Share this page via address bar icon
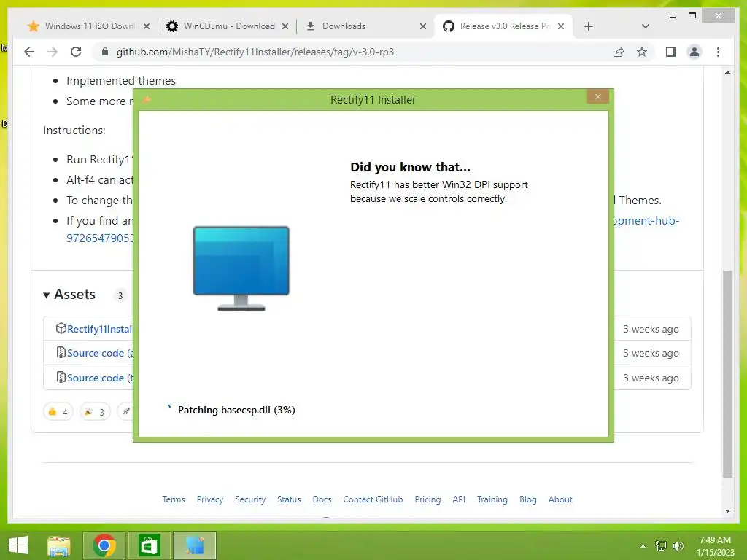The image size is (747, 560). click(x=619, y=52)
